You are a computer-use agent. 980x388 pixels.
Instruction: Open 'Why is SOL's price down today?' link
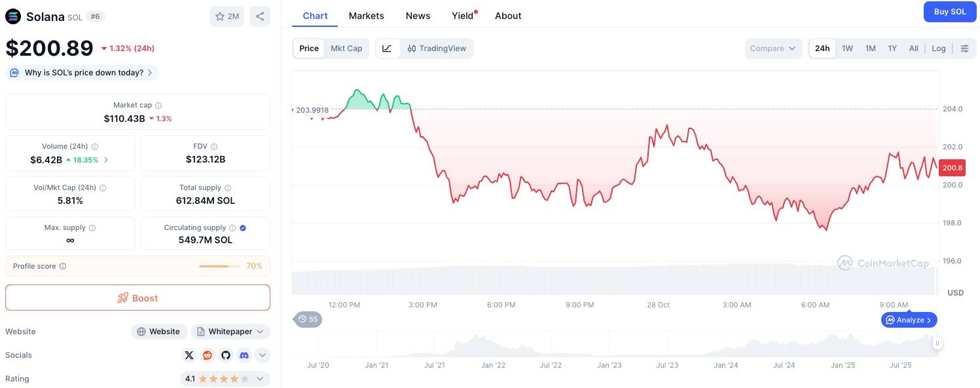pos(82,72)
